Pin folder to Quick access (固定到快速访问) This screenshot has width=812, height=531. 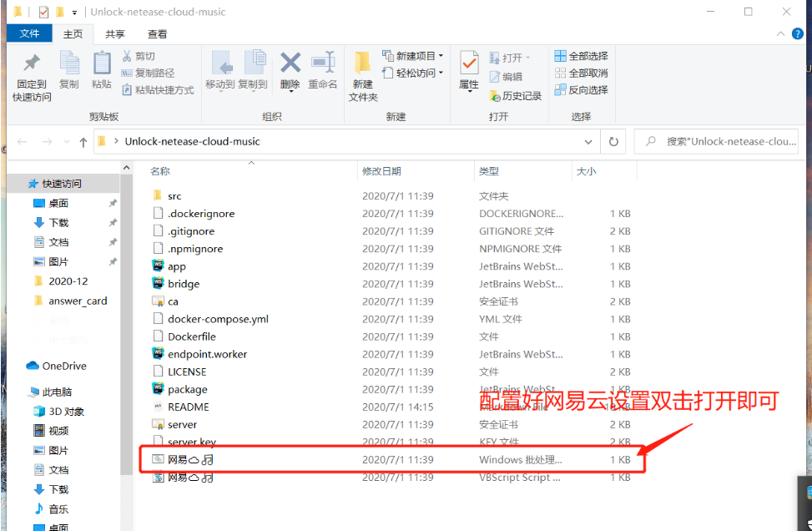(x=32, y=78)
